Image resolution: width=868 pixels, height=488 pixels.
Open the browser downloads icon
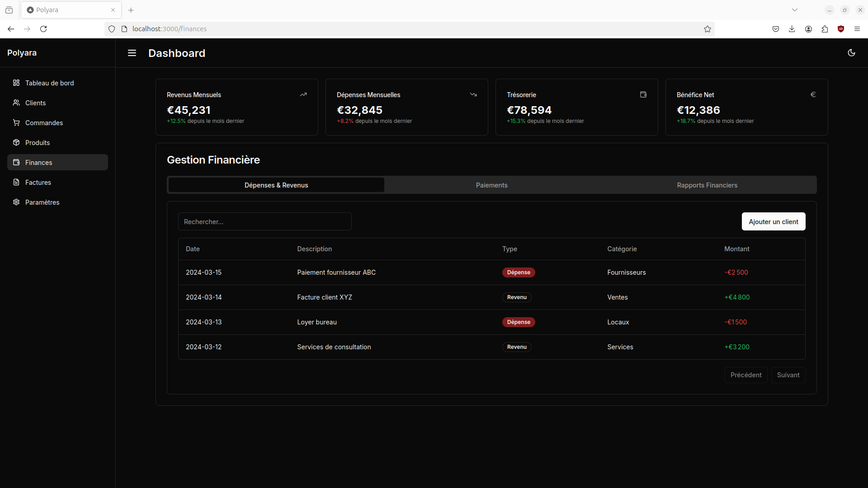(792, 28)
